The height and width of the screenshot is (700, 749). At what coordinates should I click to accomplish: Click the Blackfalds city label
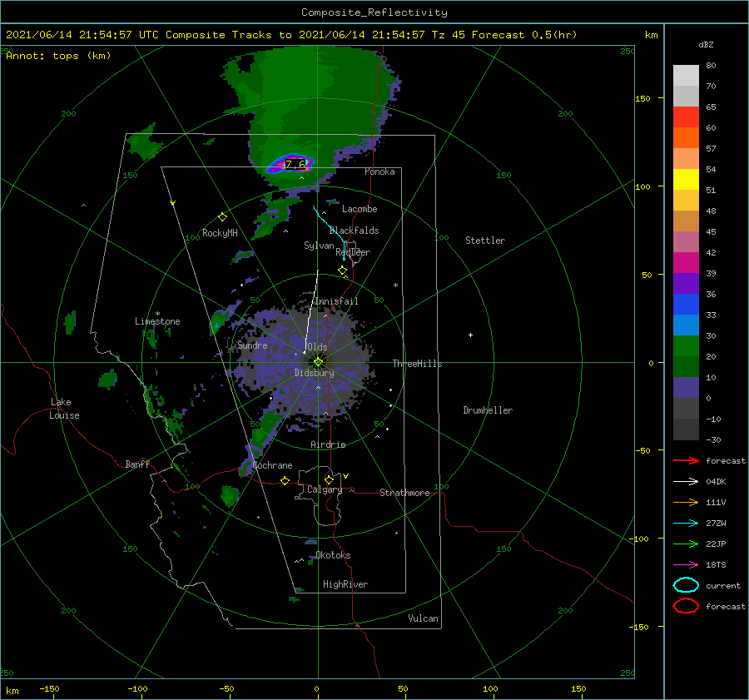(x=354, y=231)
